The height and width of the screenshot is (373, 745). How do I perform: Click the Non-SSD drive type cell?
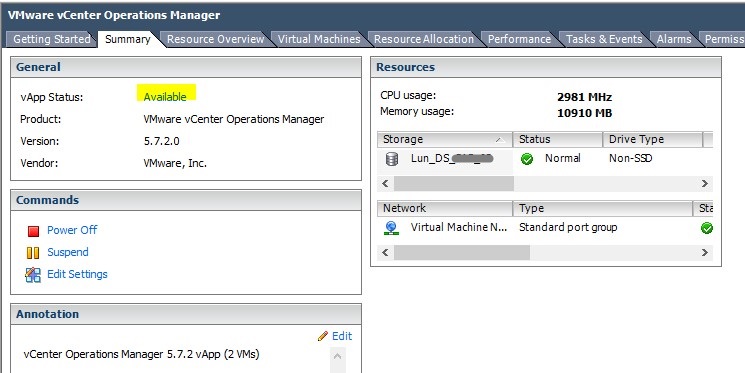tap(630, 158)
